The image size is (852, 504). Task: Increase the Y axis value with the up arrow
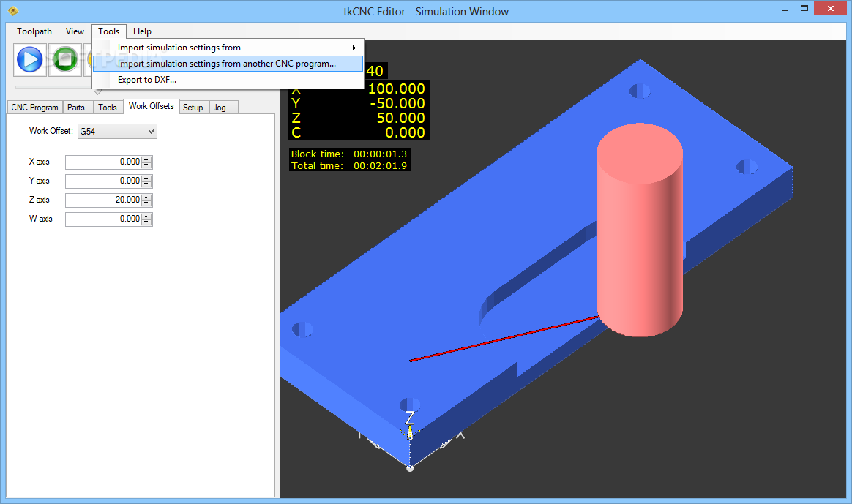click(x=146, y=178)
